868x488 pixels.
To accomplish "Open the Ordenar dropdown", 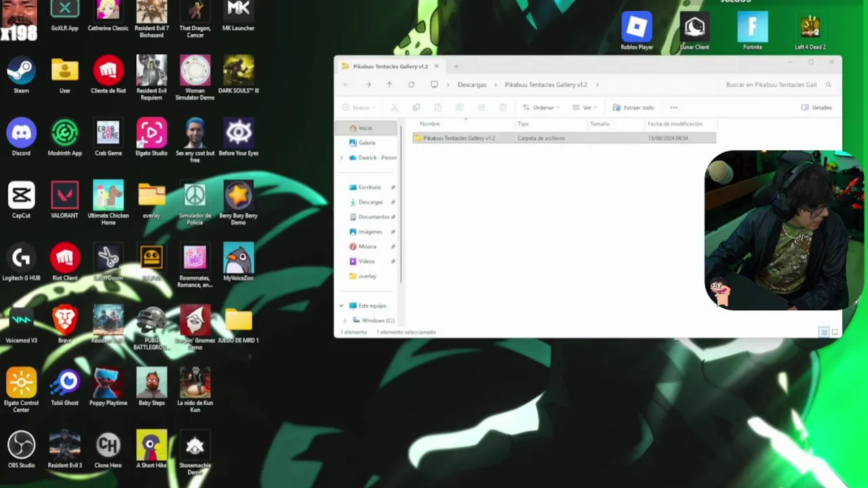I will tap(541, 107).
